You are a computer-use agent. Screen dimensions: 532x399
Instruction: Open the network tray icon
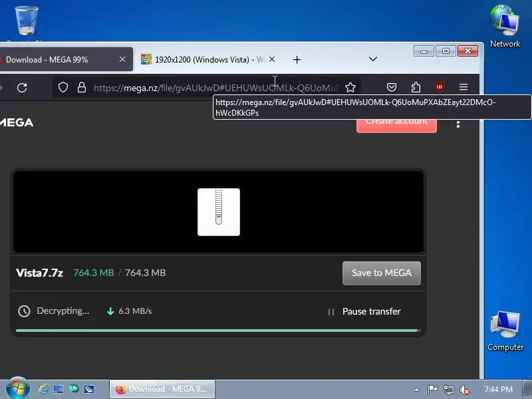tap(448, 390)
